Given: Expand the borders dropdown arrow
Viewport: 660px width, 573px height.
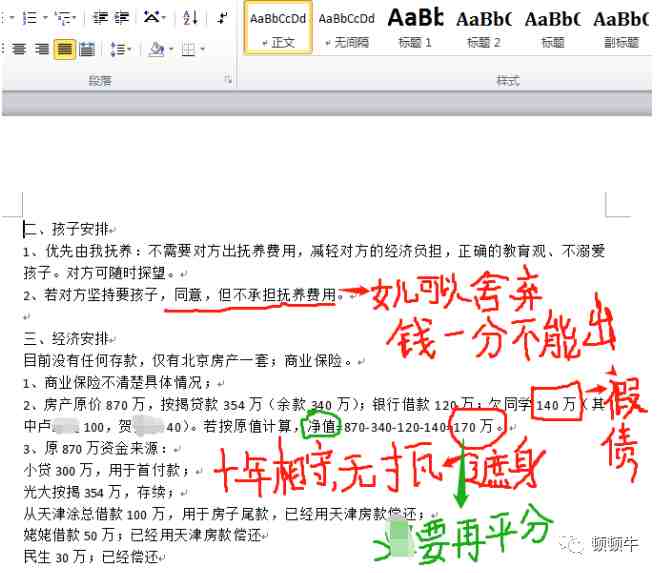Looking at the screenshot, I should (202, 50).
